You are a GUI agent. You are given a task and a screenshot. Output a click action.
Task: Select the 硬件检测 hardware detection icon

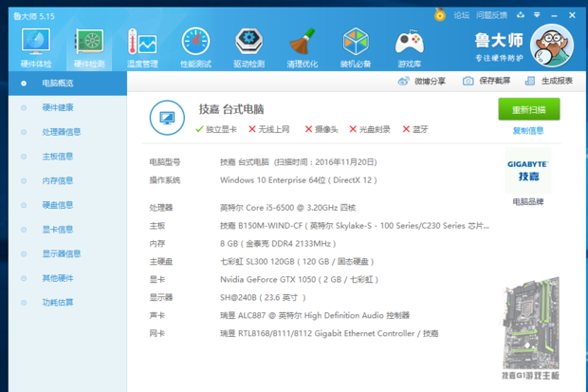pyautogui.click(x=89, y=48)
